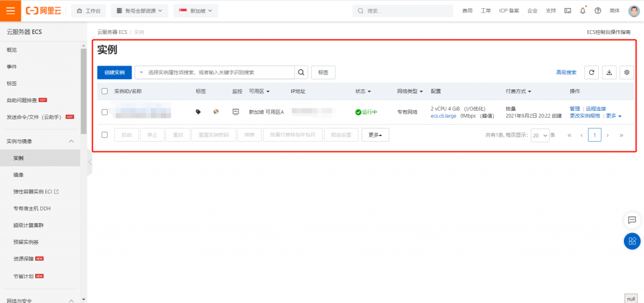Collapse the sidebar with the handle arrow
The width and height of the screenshot is (644, 303).
90,161
